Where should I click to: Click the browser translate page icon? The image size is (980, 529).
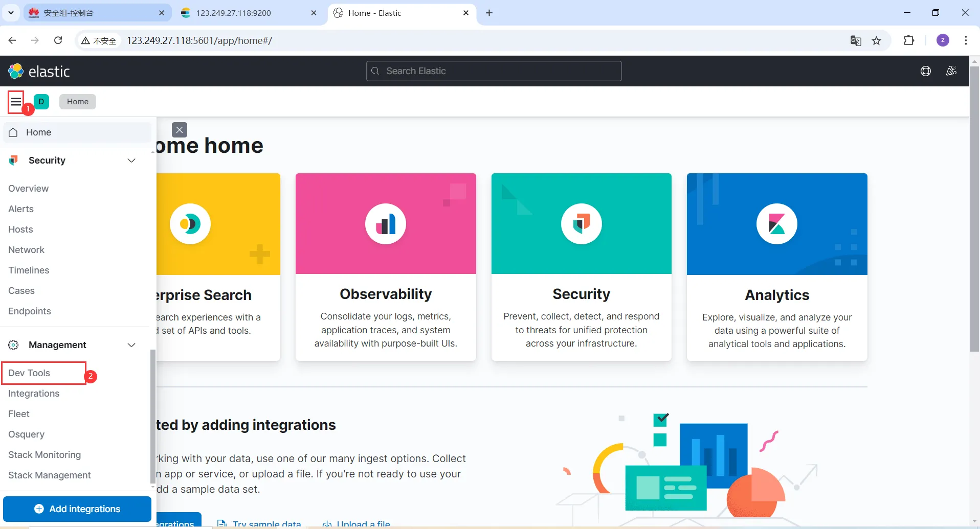pyautogui.click(x=856, y=40)
